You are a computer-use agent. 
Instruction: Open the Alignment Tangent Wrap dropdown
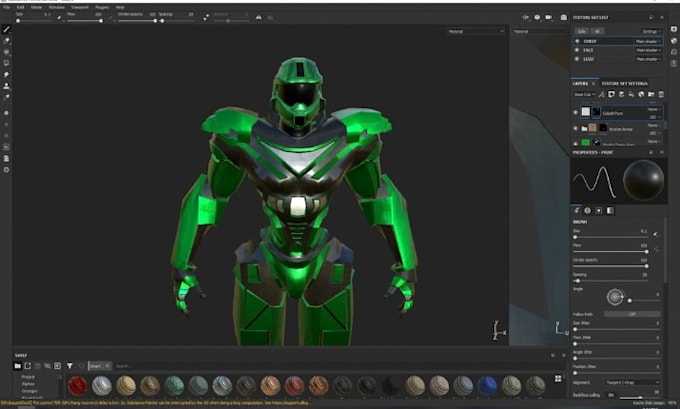(x=632, y=383)
